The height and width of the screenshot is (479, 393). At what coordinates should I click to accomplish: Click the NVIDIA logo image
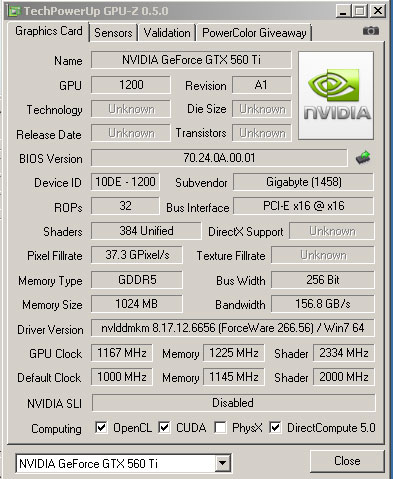click(336, 95)
